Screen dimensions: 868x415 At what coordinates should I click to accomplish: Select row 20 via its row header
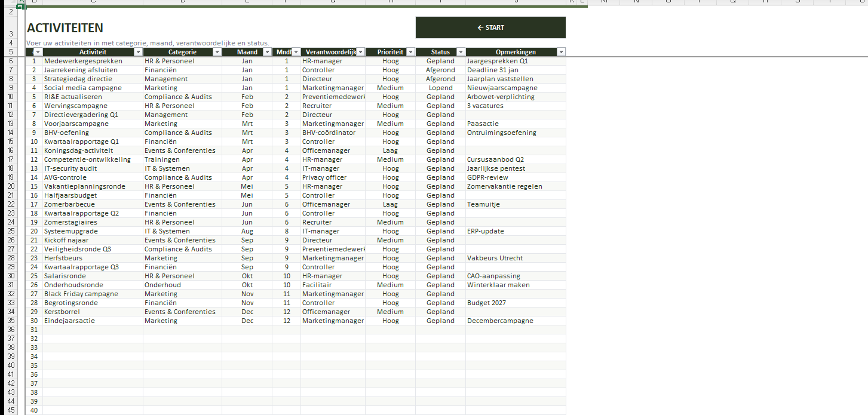pos(11,186)
